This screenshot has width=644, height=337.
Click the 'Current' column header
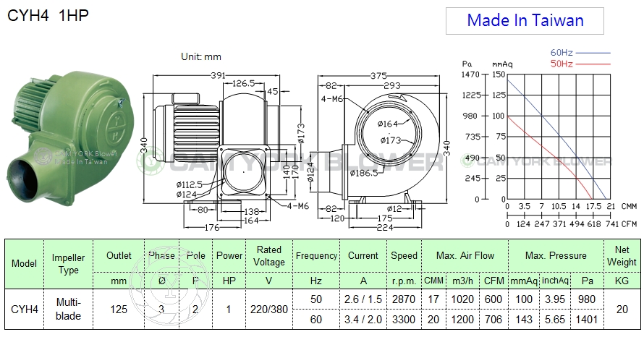[x=363, y=256]
